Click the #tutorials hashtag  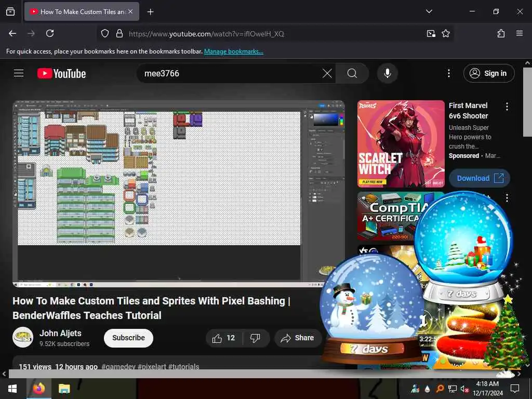(x=184, y=366)
